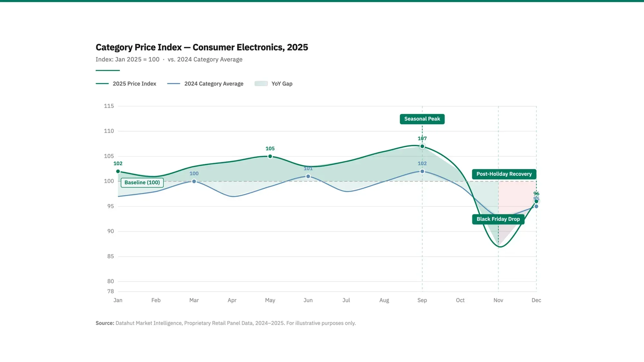Click the Aug x-axis label
The width and height of the screenshot is (644, 362).
pyautogui.click(x=384, y=300)
